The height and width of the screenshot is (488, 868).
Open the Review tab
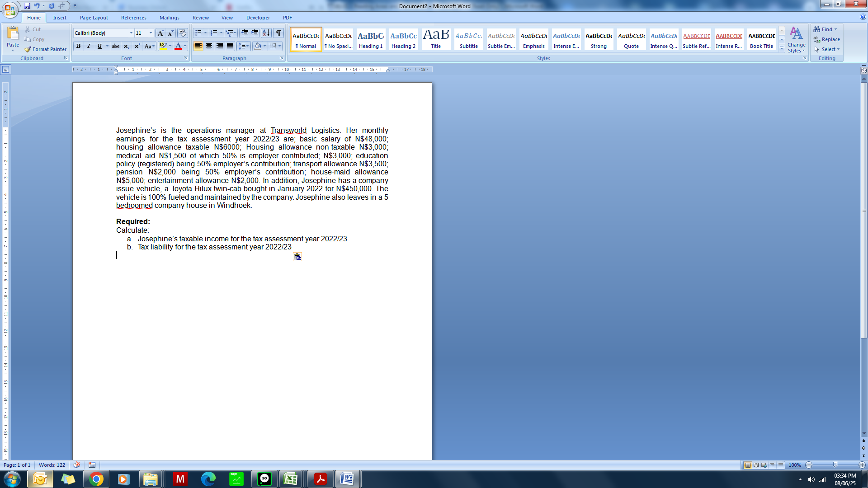pos(201,18)
